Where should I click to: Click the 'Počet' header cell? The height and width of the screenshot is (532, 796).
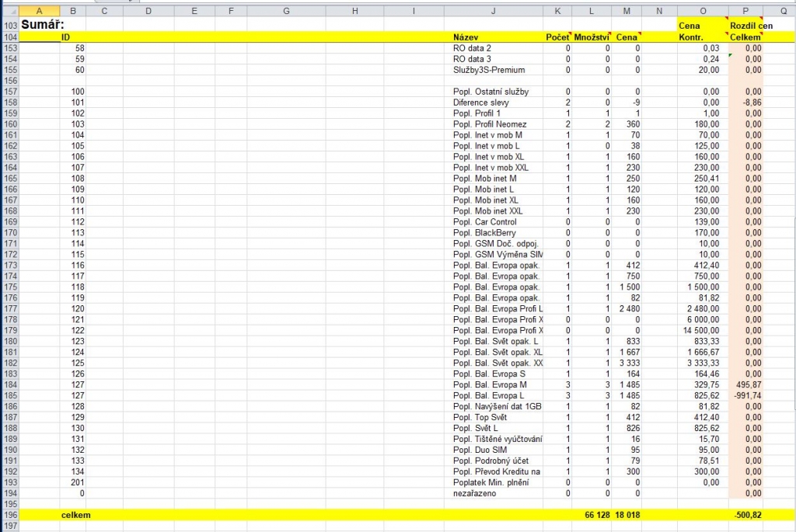[557, 37]
